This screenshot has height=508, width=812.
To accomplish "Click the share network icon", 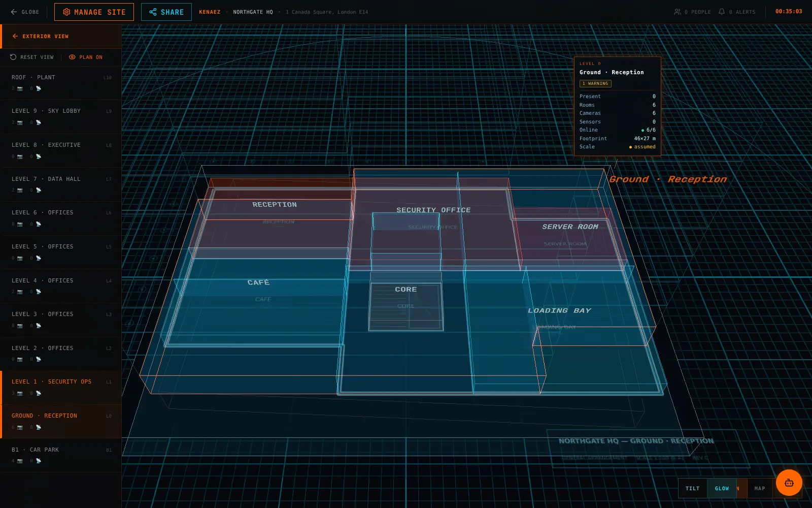I will tap(153, 12).
